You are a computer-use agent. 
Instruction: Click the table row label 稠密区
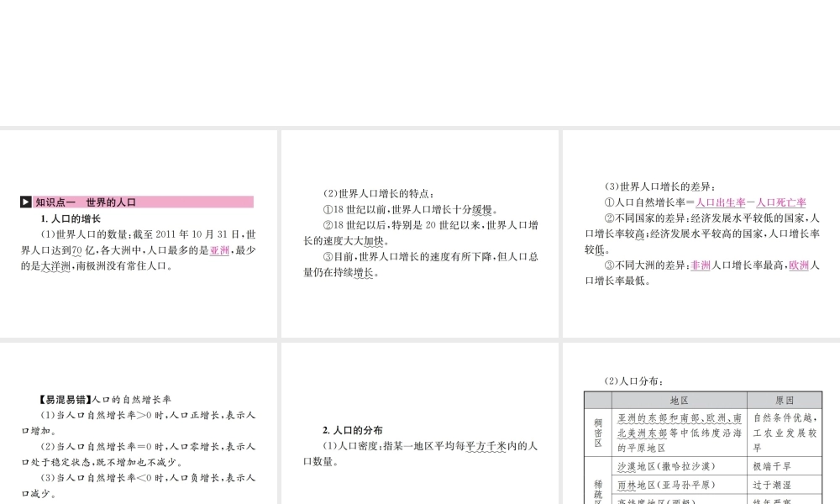598,433
